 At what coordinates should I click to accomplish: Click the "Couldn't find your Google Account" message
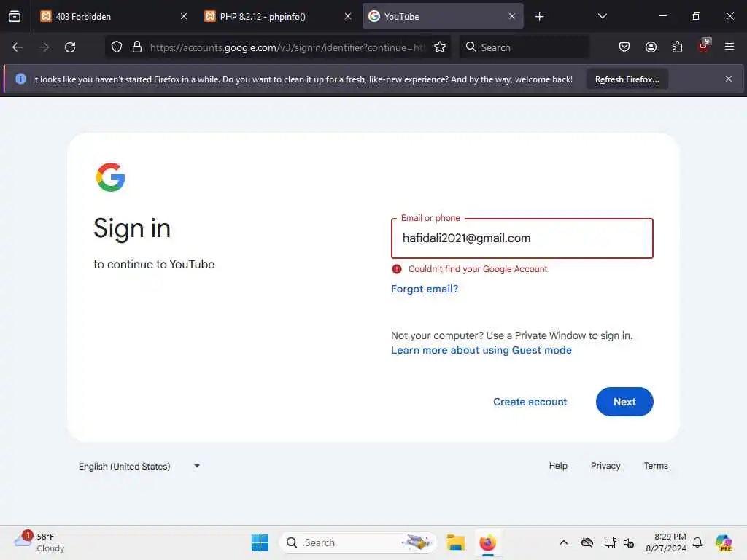[x=477, y=269]
